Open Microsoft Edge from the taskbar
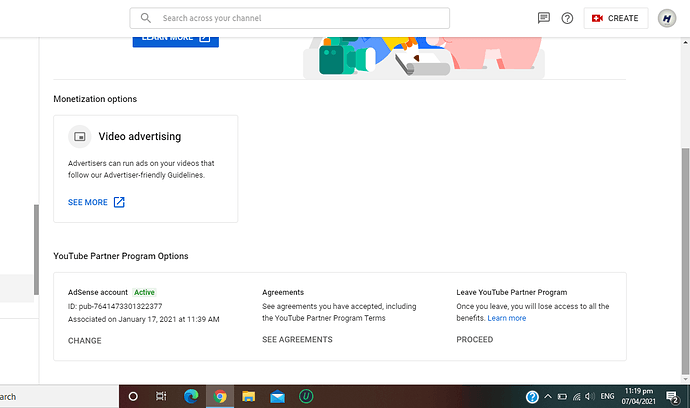 click(x=191, y=397)
